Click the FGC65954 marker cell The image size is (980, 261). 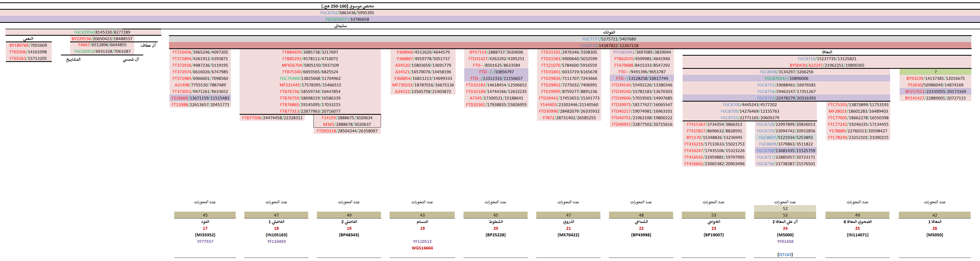point(102,32)
